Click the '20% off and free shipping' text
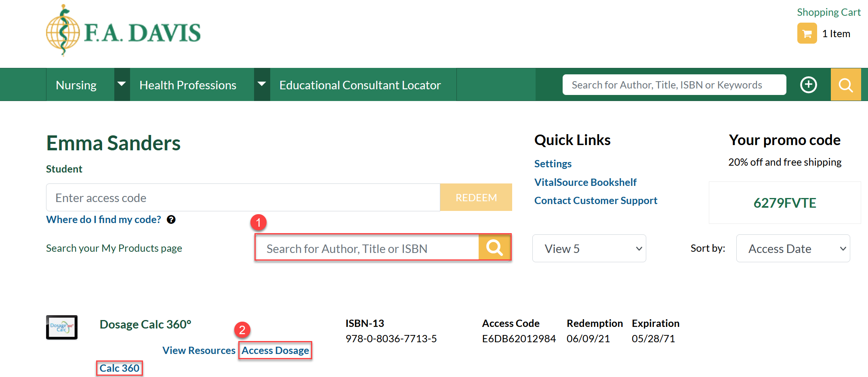 [785, 162]
